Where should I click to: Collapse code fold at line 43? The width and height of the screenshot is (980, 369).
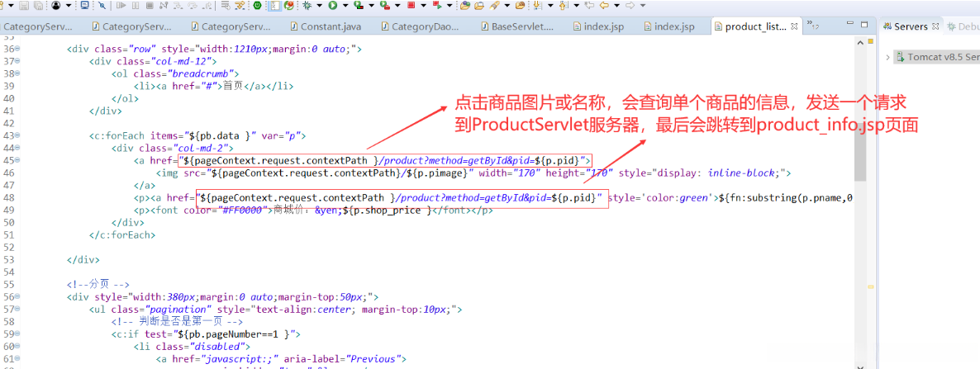[x=17, y=135]
